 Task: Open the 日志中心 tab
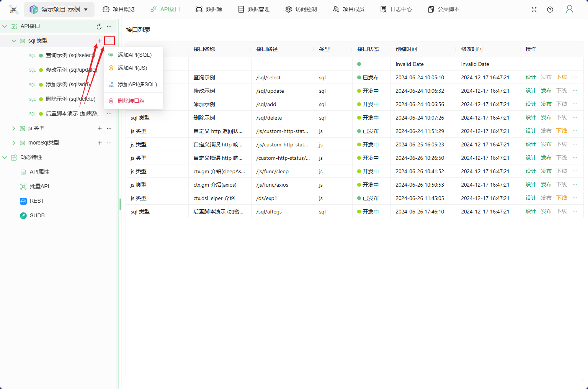(396, 9)
